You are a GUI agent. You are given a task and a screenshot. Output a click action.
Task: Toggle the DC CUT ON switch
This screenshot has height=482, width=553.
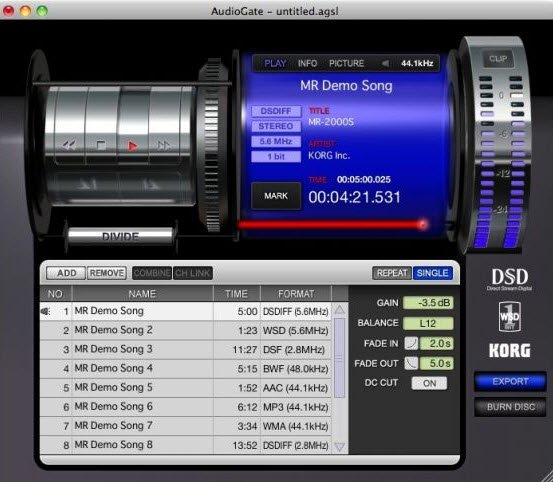[429, 383]
